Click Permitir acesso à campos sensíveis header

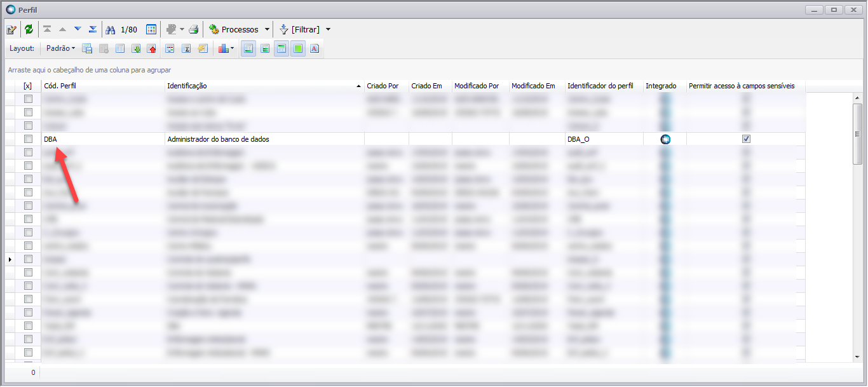(x=746, y=86)
